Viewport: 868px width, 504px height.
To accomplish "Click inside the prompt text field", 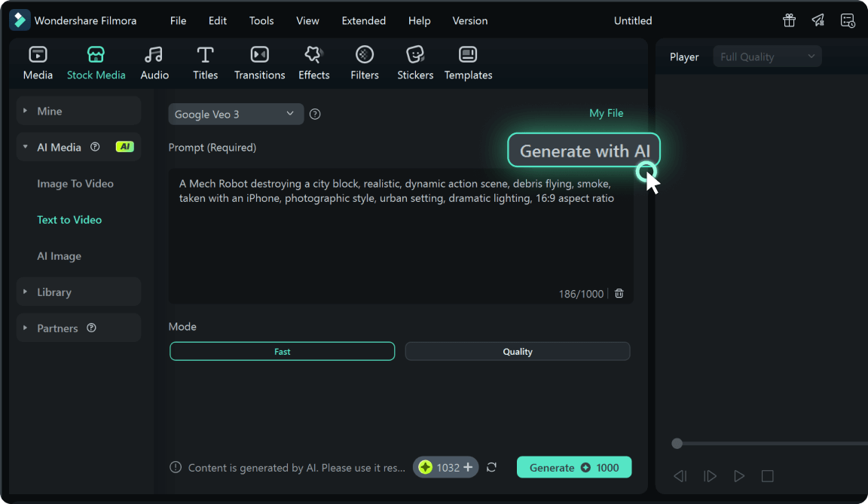I will click(x=401, y=237).
